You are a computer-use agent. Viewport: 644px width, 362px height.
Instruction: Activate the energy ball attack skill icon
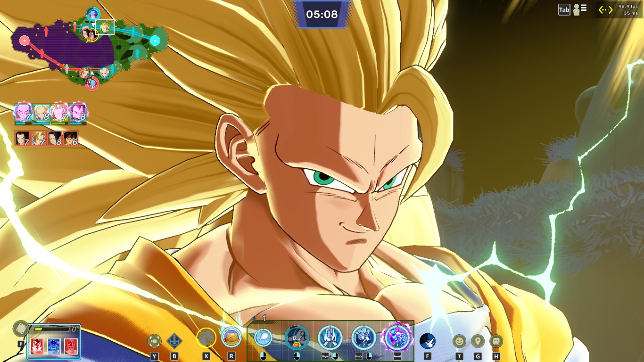point(263,337)
